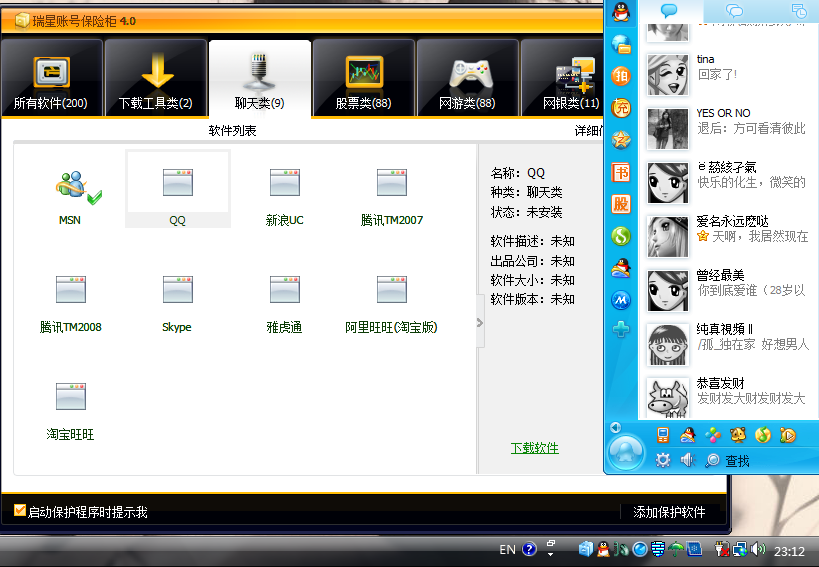Click the green umbrella tray icon
Image resolution: width=819 pixels, height=567 pixels.
coord(675,549)
